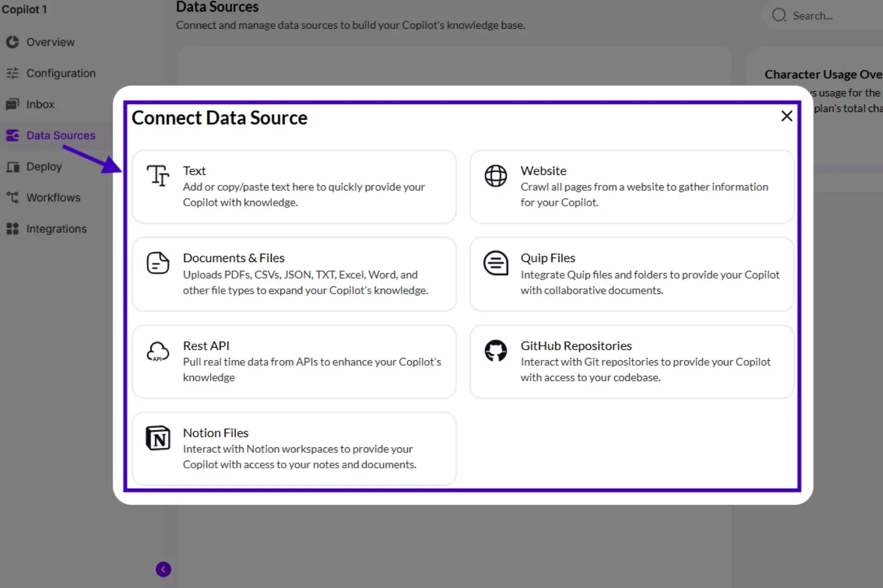
Task: Pick the GitHub Repositories card
Action: point(632,361)
